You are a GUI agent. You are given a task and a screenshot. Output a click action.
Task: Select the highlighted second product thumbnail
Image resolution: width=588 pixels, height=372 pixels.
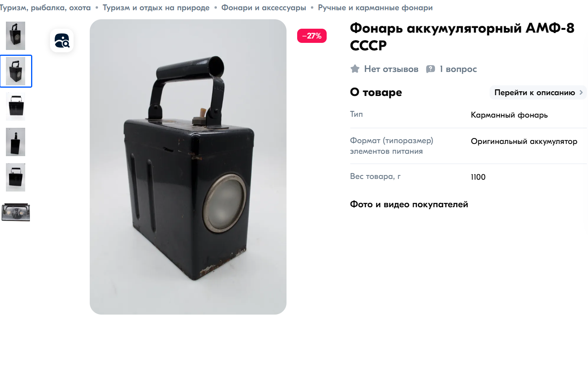coord(16,71)
